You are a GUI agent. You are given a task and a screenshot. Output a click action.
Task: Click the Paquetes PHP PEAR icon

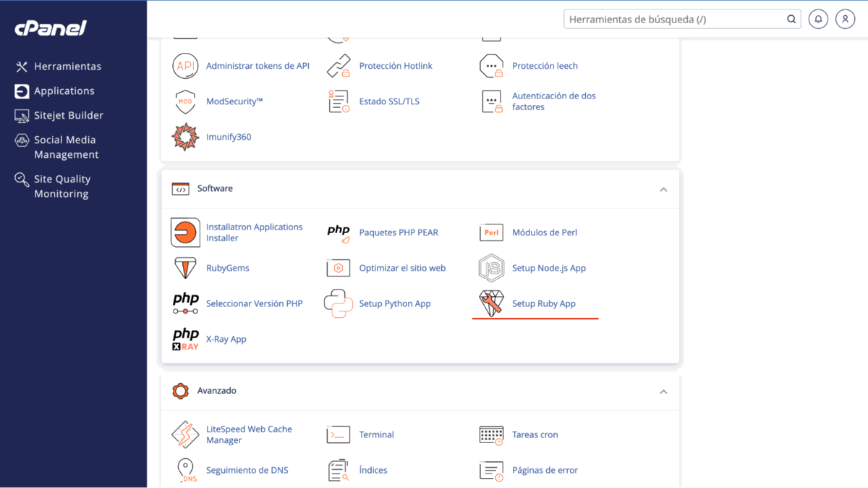coord(339,232)
